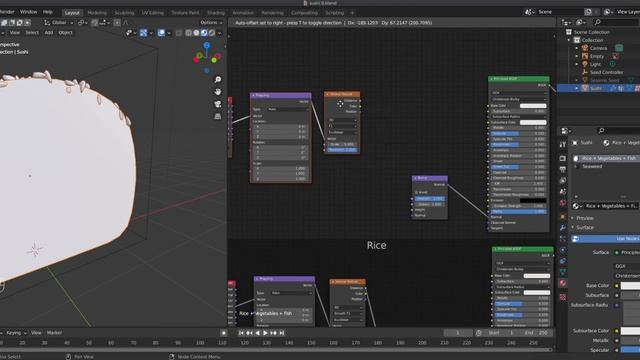This screenshot has width=640, height=360.
Task: Jump to end frame in timeline
Action: [282, 333]
